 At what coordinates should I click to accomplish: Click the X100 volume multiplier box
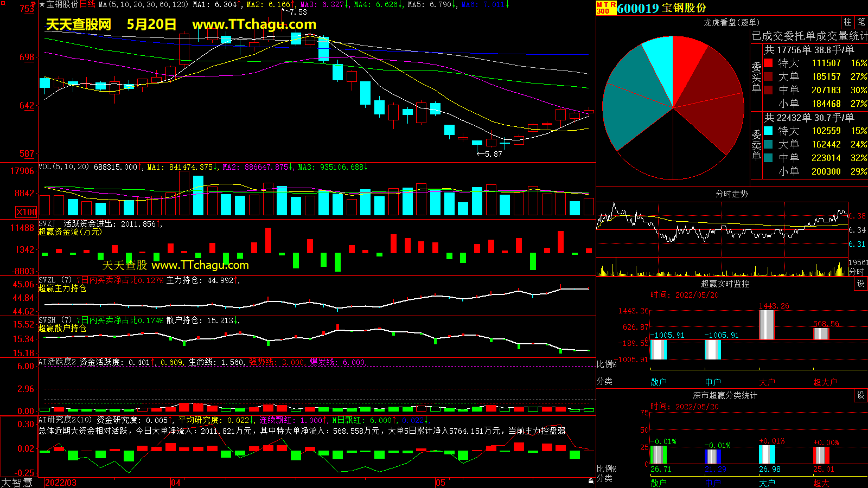(27, 212)
